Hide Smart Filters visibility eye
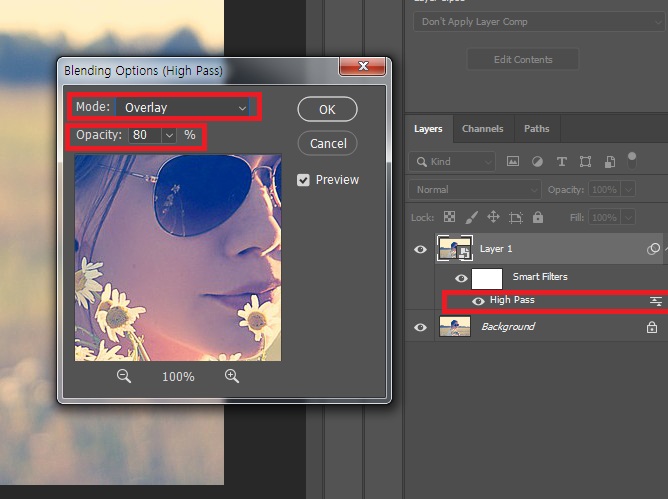Screen dimensions: 668x499 click(x=461, y=278)
